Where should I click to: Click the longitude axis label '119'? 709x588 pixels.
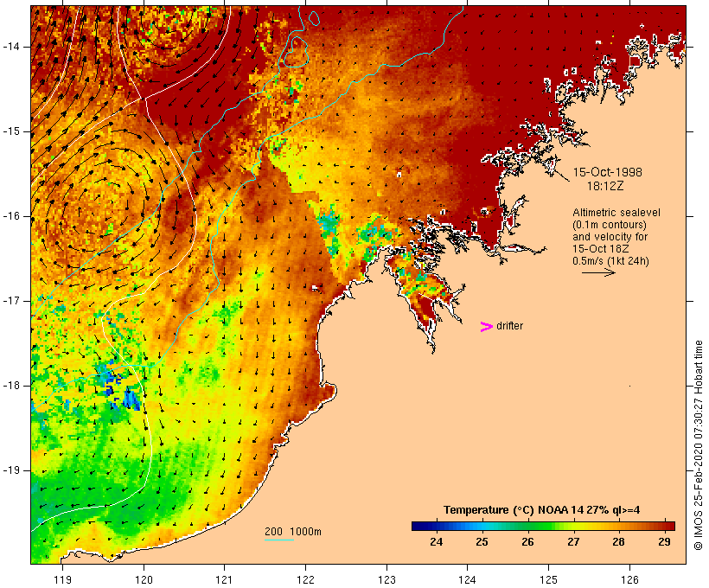62,580
